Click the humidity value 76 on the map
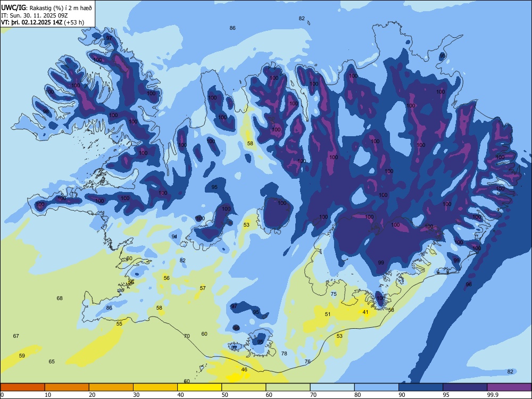The width and height of the screenshot is (532, 399). (x=307, y=361)
